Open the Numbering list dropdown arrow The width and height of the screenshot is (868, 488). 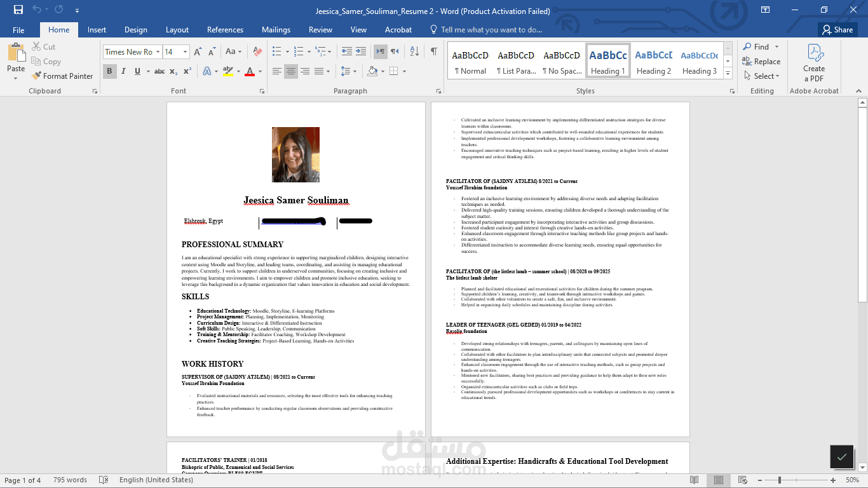tap(308, 52)
